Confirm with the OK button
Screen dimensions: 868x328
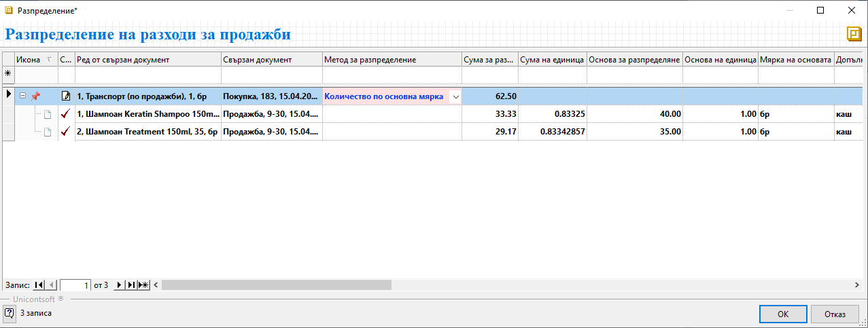(x=782, y=314)
